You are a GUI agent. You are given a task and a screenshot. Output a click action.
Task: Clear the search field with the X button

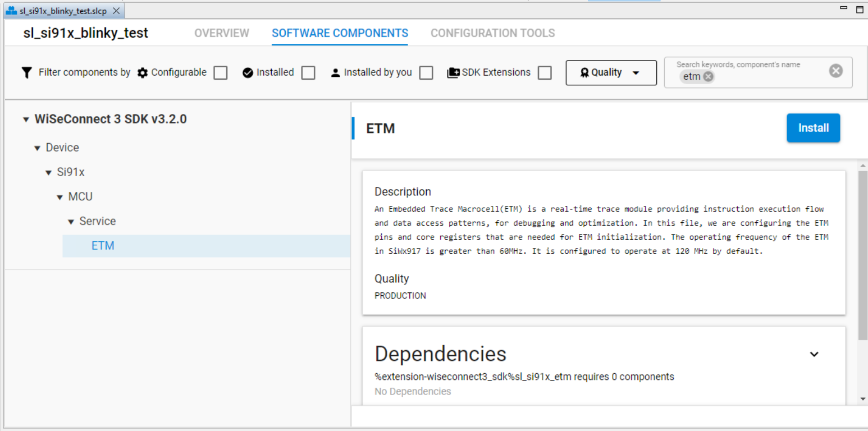pyautogui.click(x=836, y=70)
